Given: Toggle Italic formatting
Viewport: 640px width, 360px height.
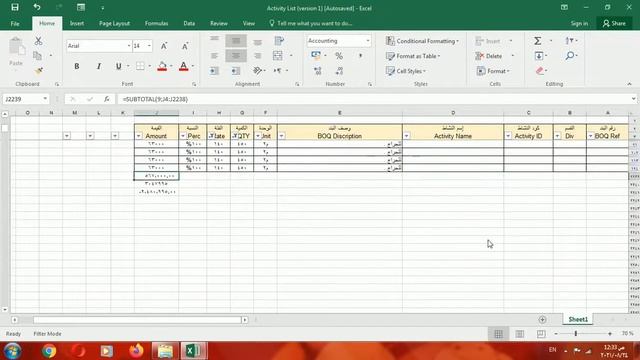Looking at the screenshot, I should [x=98, y=66].
